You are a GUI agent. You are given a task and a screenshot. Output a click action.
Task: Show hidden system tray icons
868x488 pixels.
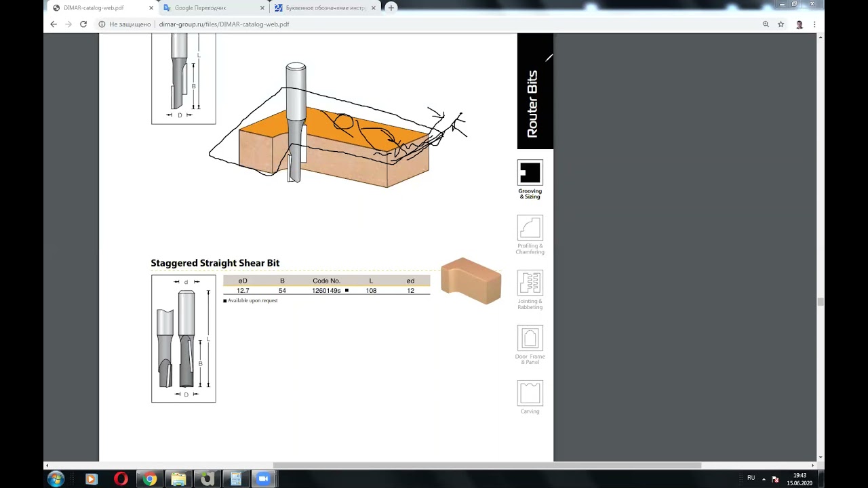[x=764, y=479]
